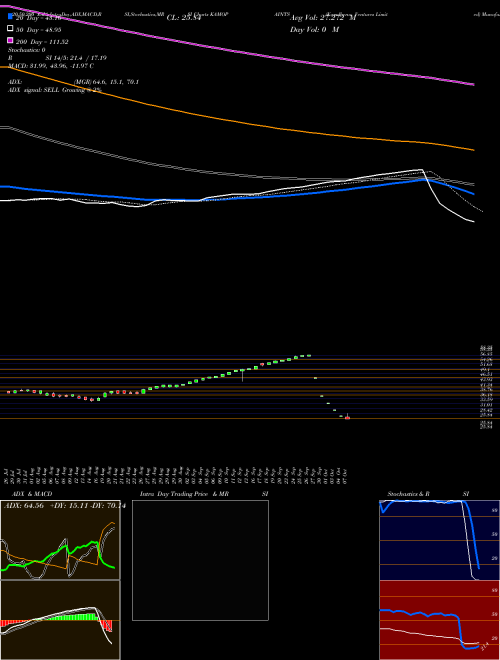Open the Stochastics blue sub-chart panel
The height and width of the screenshot is (660, 500).
[439, 540]
